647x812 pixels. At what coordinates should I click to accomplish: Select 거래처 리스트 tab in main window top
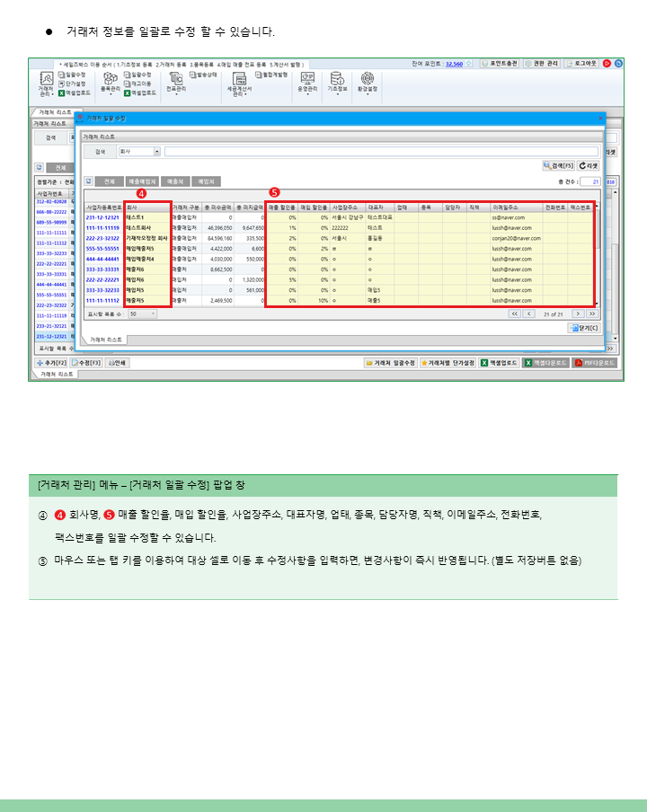[54, 112]
